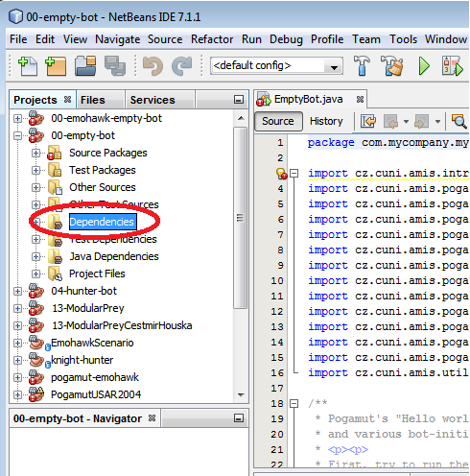
Task: Click the PogamutUSAR2004 project icon
Action: pyautogui.click(x=35, y=394)
